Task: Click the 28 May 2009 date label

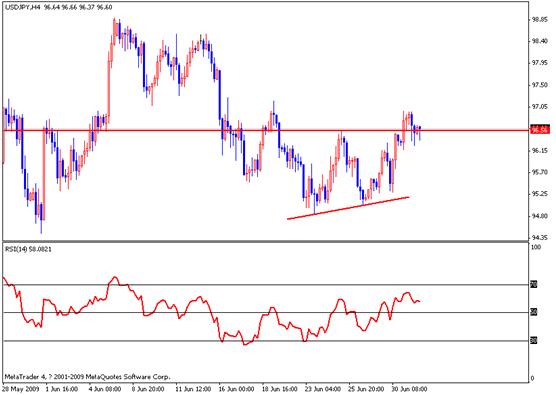Action: click(22, 389)
